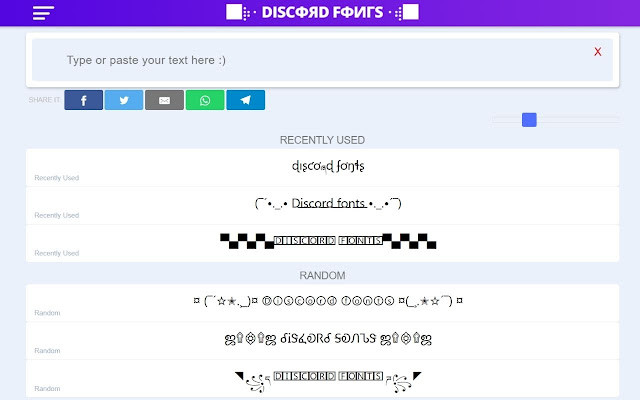Share on Telegram
Screen dimensions: 640x400
tap(246, 100)
